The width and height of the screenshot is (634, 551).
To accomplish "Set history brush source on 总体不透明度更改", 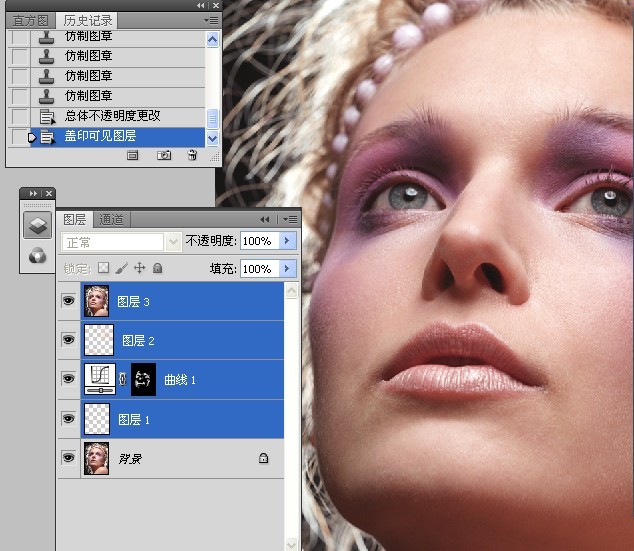I will pyautogui.click(x=19, y=117).
